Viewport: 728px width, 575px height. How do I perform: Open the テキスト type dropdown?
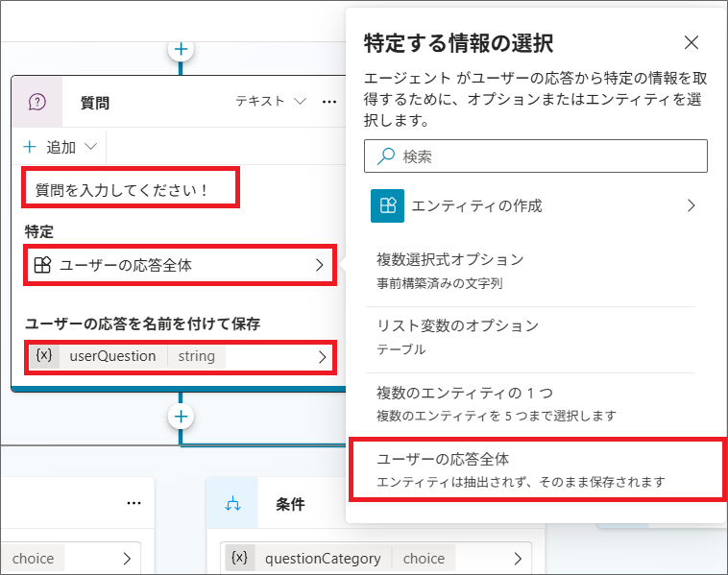pyautogui.click(x=272, y=101)
